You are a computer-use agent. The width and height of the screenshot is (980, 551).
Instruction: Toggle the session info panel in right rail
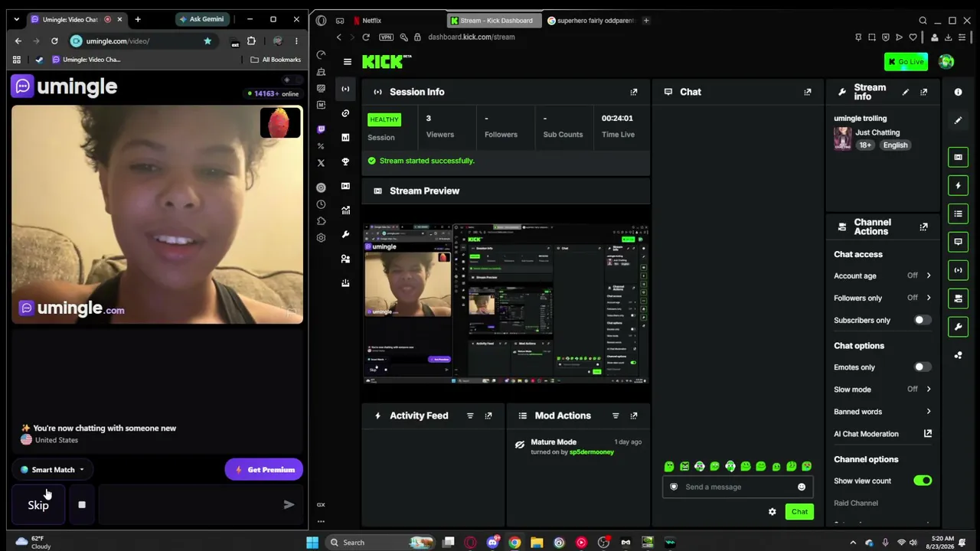click(958, 270)
